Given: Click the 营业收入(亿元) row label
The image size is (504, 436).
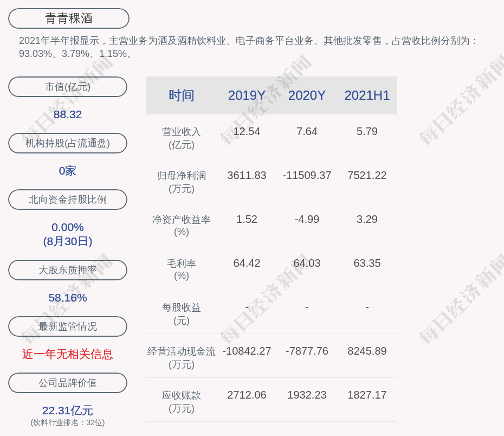Looking at the screenshot, I should (182, 138).
